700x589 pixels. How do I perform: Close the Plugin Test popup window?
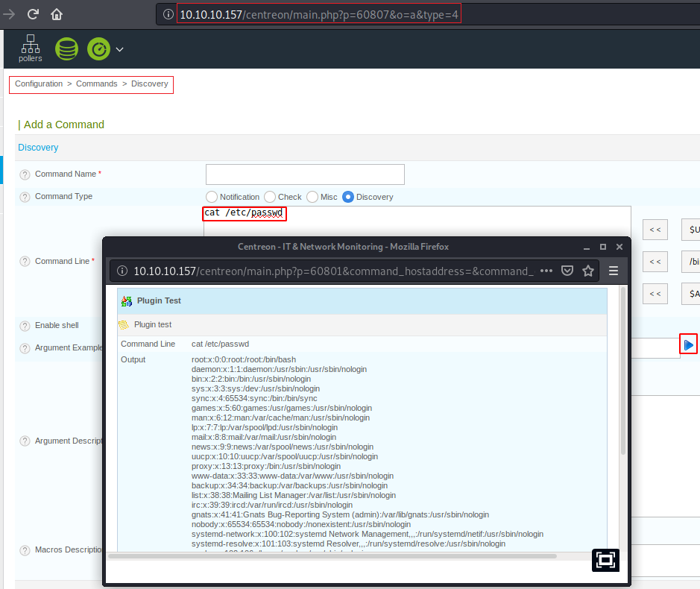(619, 247)
